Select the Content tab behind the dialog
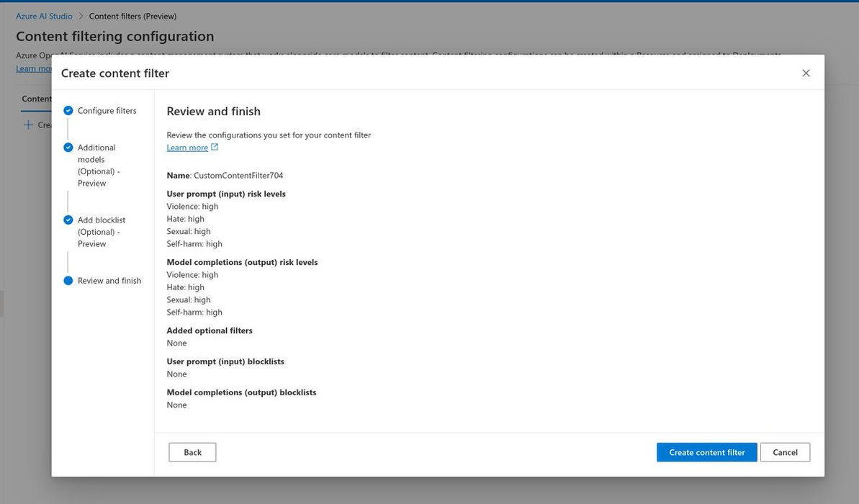The image size is (859, 504). click(36, 99)
